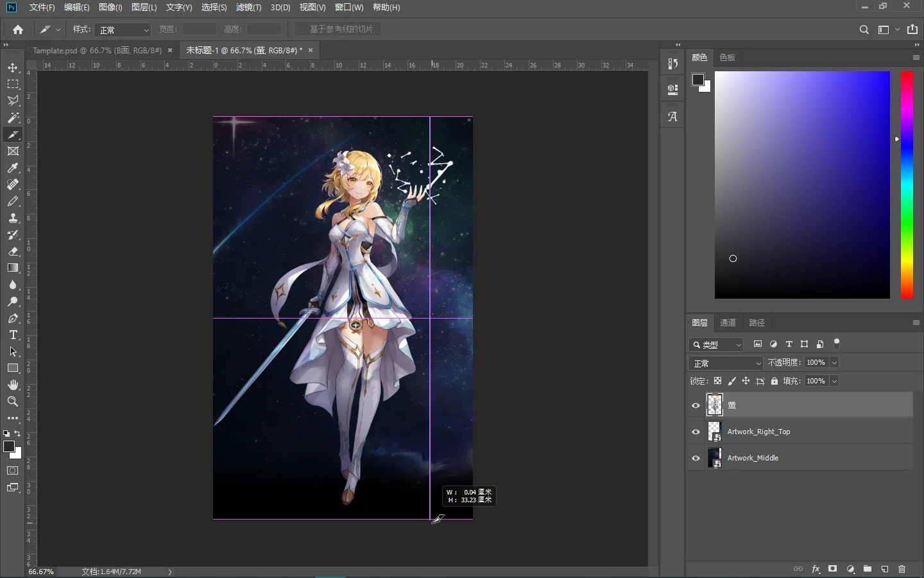Select the Blur tool

(x=13, y=285)
